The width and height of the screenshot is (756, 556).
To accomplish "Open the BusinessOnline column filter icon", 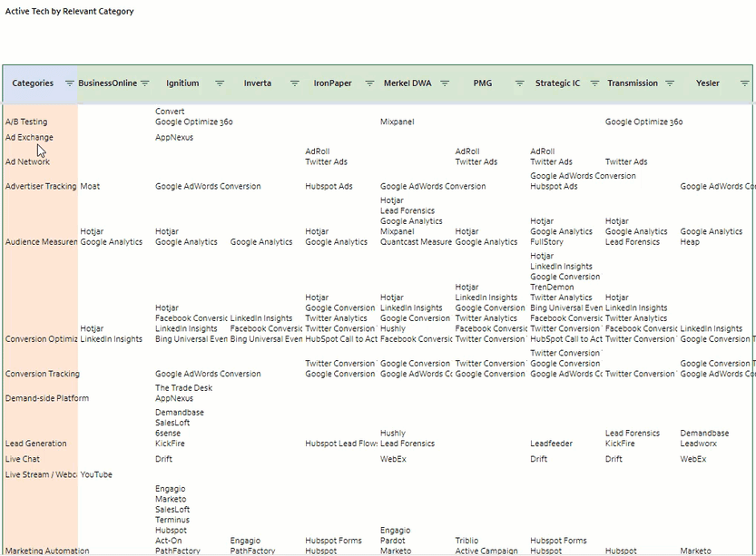I will (144, 83).
